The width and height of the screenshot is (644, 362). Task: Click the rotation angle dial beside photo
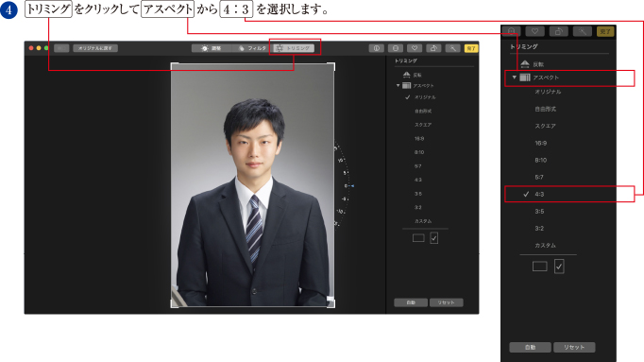tap(344, 185)
